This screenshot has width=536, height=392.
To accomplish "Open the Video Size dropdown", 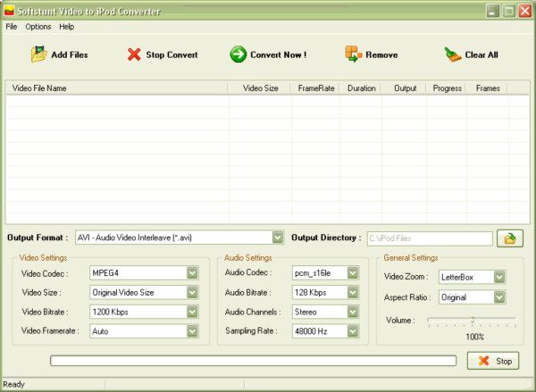I will [x=191, y=292].
